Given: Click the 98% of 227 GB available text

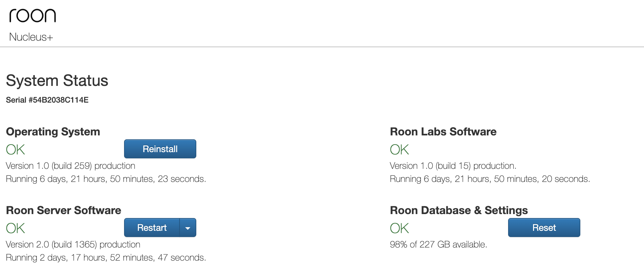Looking at the screenshot, I should tap(439, 245).
